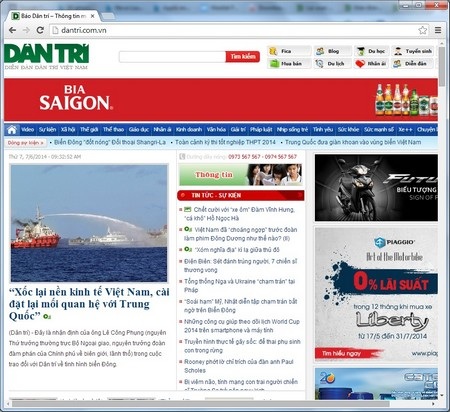This screenshot has height=412, width=450.
Task: Open Toàn cảnh kỳ thi tốt nghiệp THPT 2014
Action: click(x=225, y=142)
